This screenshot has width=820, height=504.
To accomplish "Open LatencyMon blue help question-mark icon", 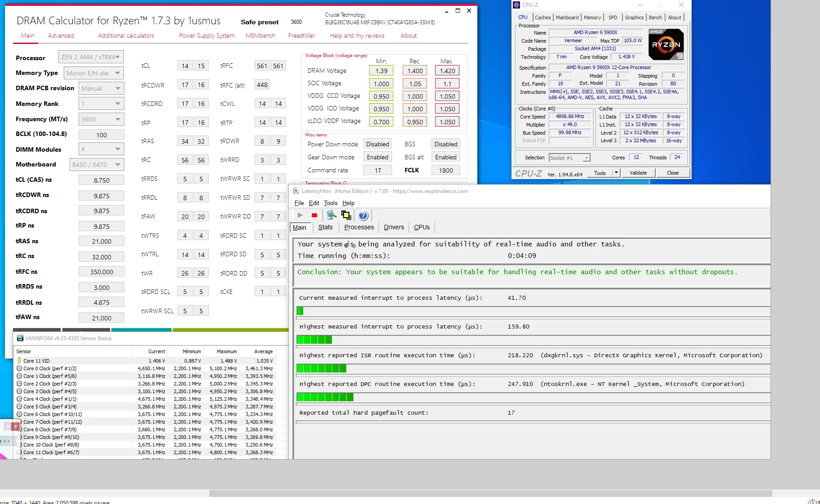I will [363, 215].
